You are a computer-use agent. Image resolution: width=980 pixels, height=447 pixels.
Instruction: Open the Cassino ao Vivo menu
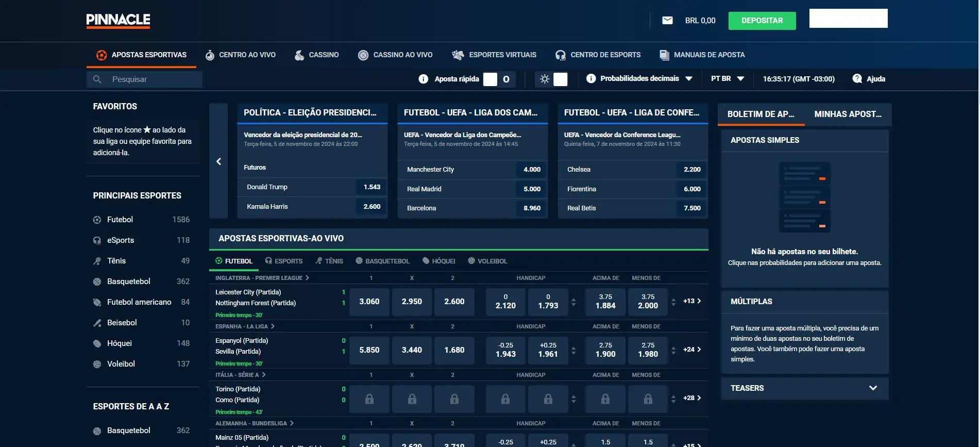tap(395, 55)
